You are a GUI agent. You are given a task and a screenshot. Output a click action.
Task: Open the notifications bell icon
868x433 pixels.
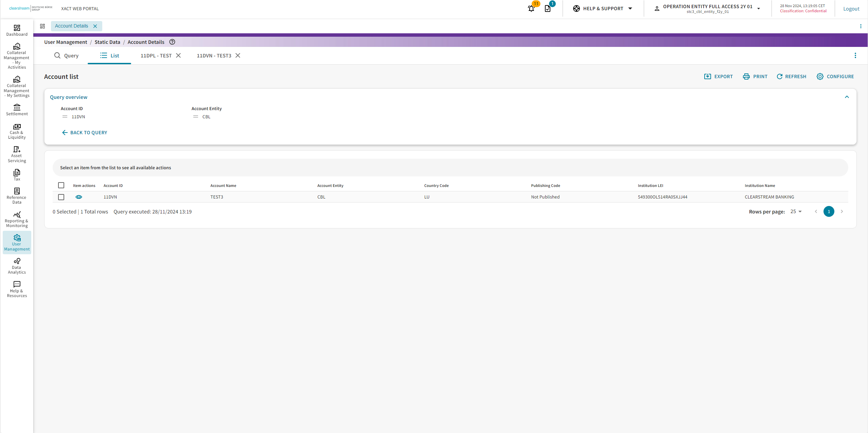(531, 8)
